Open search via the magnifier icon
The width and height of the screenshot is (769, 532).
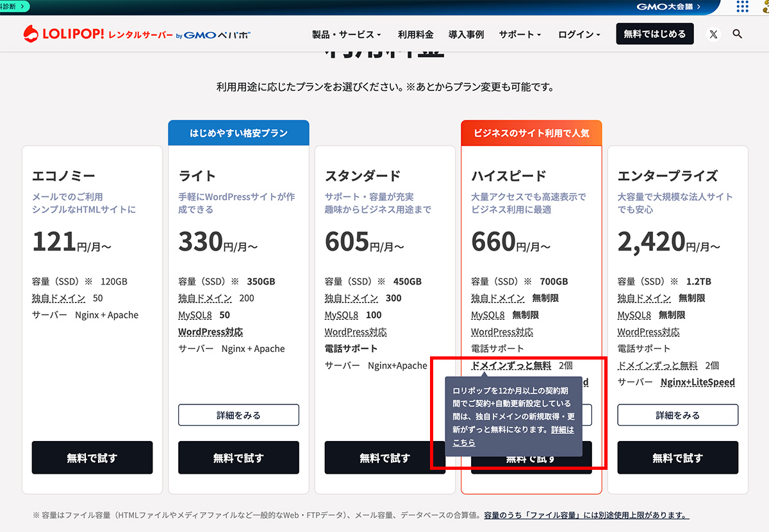[x=737, y=34]
